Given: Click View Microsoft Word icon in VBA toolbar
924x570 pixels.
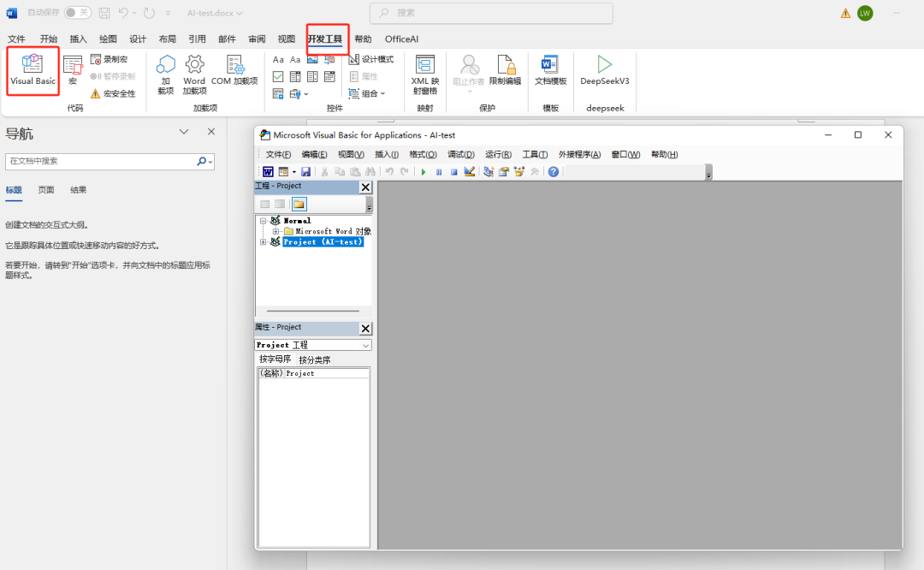Looking at the screenshot, I should tap(268, 171).
